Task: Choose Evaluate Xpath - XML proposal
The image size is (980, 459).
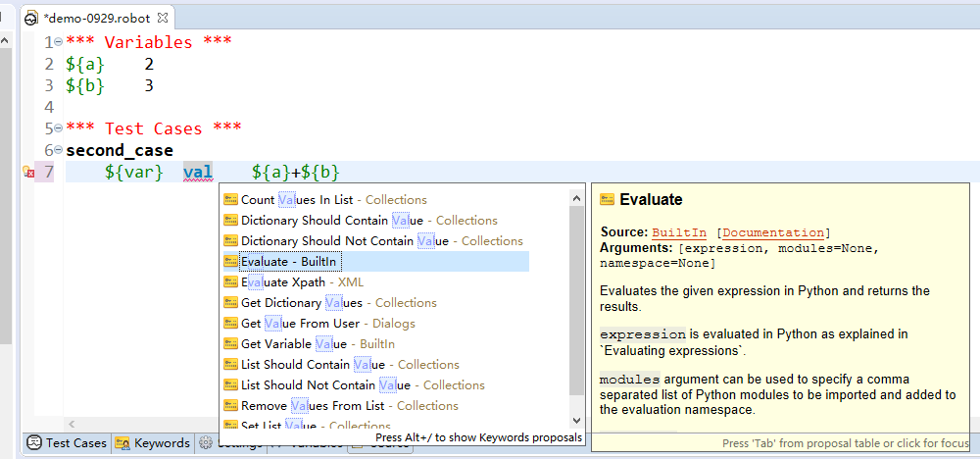Action: tap(294, 282)
